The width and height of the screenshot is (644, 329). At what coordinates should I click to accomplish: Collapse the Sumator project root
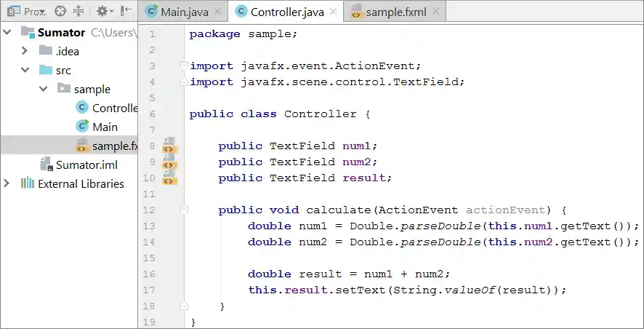tap(7, 32)
